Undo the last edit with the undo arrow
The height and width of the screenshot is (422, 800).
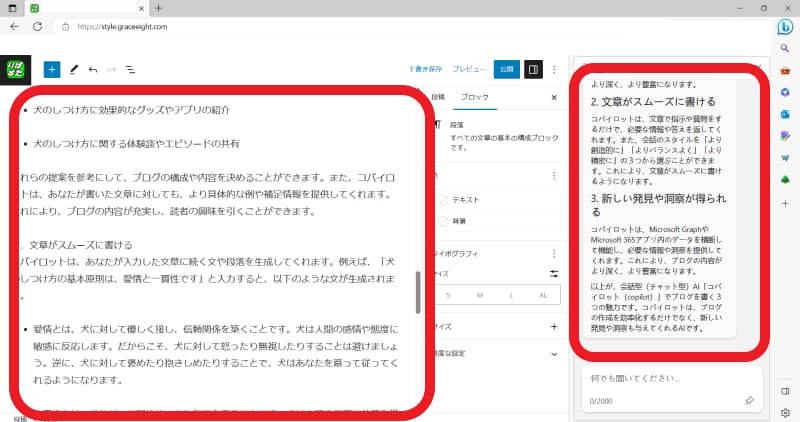click(93, 69)
